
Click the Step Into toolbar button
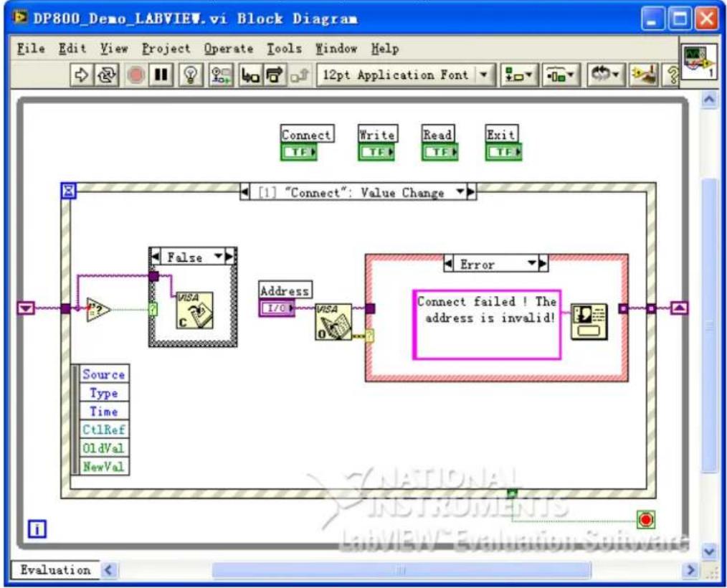pos(250,75)
